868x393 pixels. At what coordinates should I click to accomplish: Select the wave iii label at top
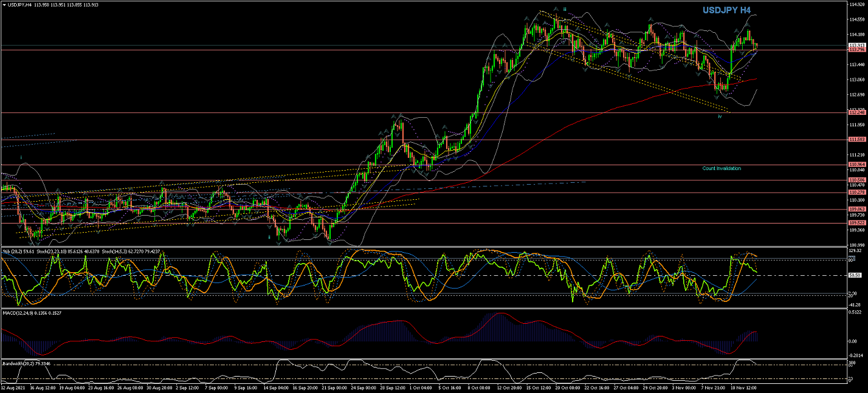tap(565, 9)
